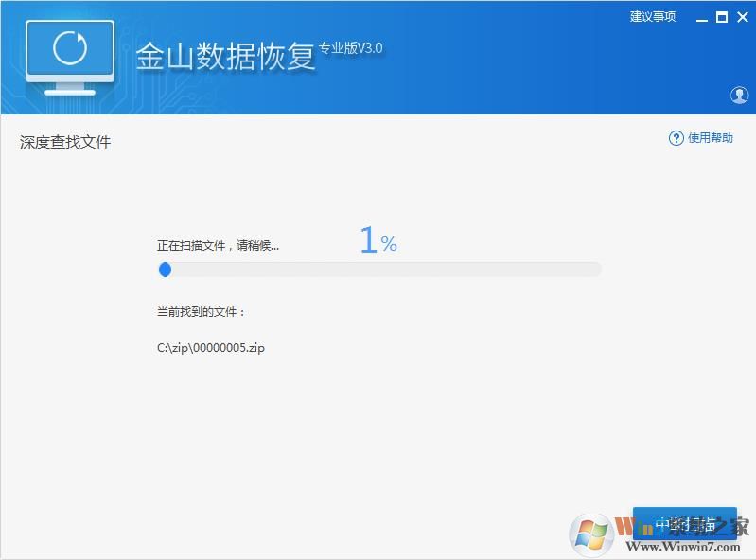Stop scanning with the 中断扫描 button
The image size is (756, 560).
(x=685, y=523)
